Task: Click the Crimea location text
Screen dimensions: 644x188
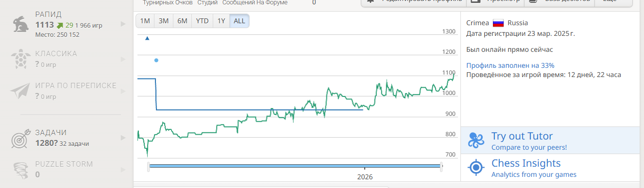Action: 477,23
